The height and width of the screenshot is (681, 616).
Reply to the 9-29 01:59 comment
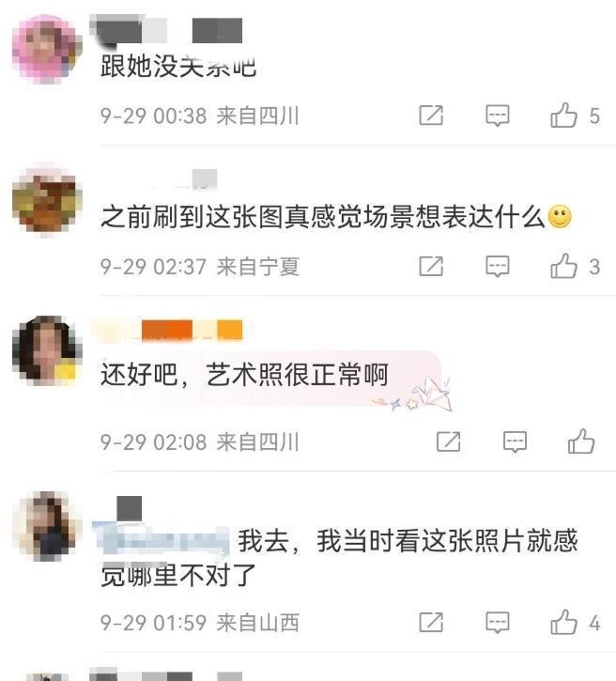pos(497,623)
